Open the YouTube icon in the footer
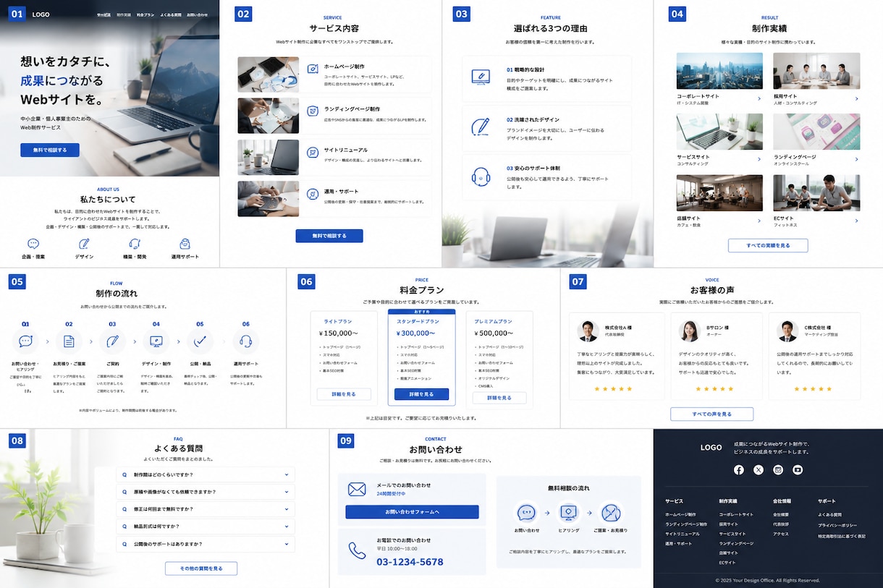 (798, 469)
